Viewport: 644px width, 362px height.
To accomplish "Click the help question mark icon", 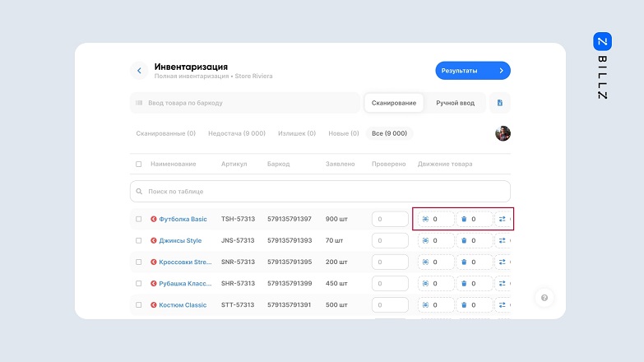I will pos(543,298).
